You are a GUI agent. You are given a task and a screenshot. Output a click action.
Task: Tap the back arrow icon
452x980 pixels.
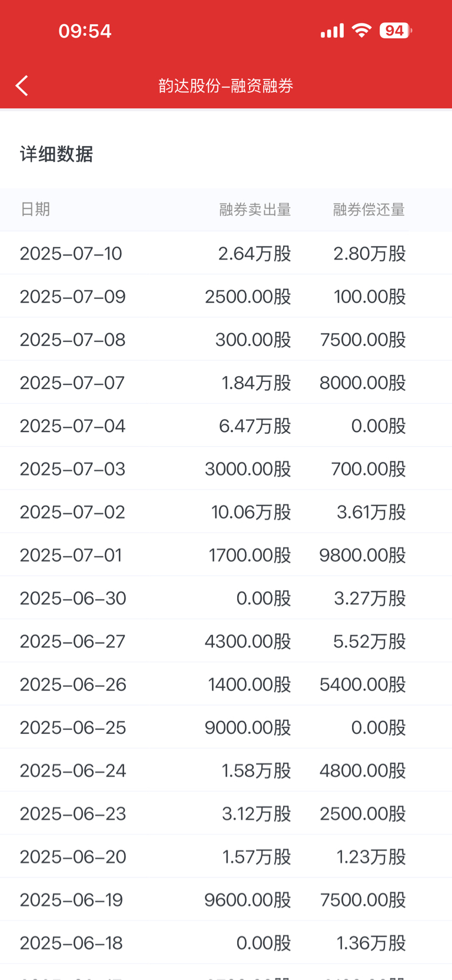22,86
